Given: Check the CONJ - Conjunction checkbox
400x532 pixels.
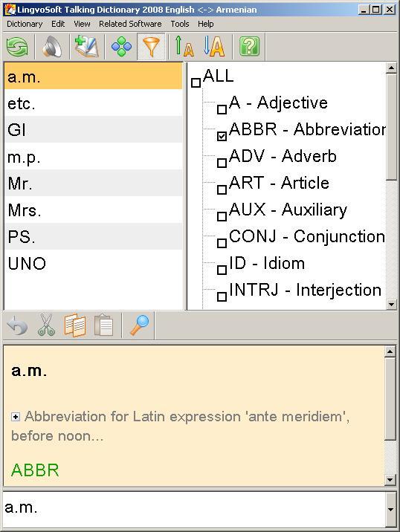Looking at the screenshot, I should coord(222,243).
